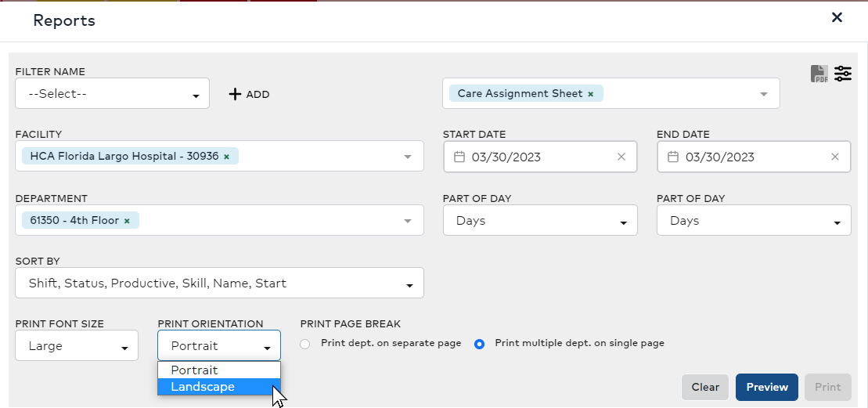Open the Print Font Size dropdown

[x=77, y=346]
